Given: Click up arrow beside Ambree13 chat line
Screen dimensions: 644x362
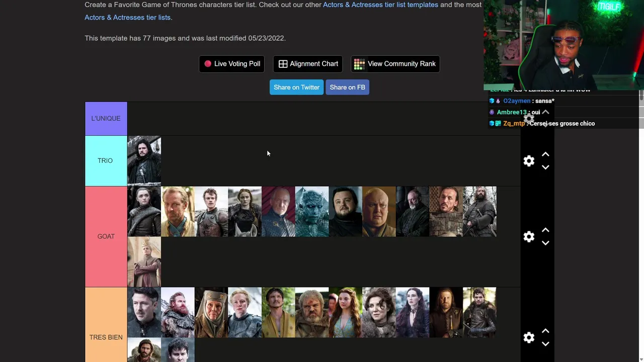Looking at the screenshot, I should (545, 112).
